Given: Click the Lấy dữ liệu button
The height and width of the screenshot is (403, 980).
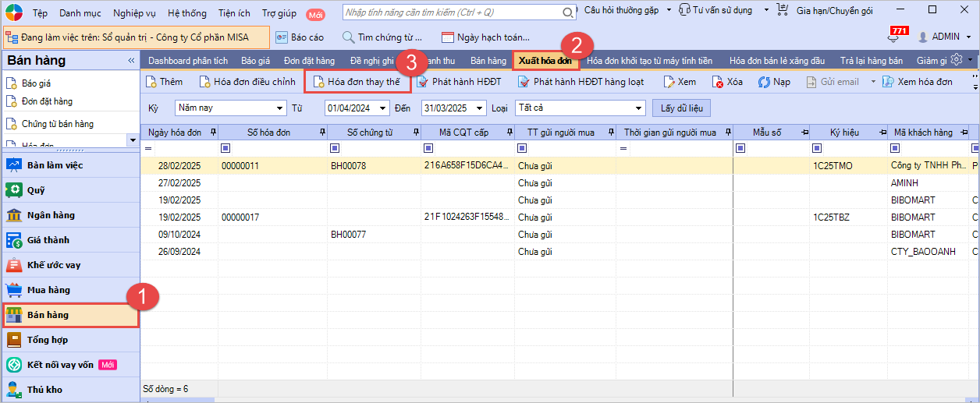Looking at the screenshot, I should (x=683, y=108).
